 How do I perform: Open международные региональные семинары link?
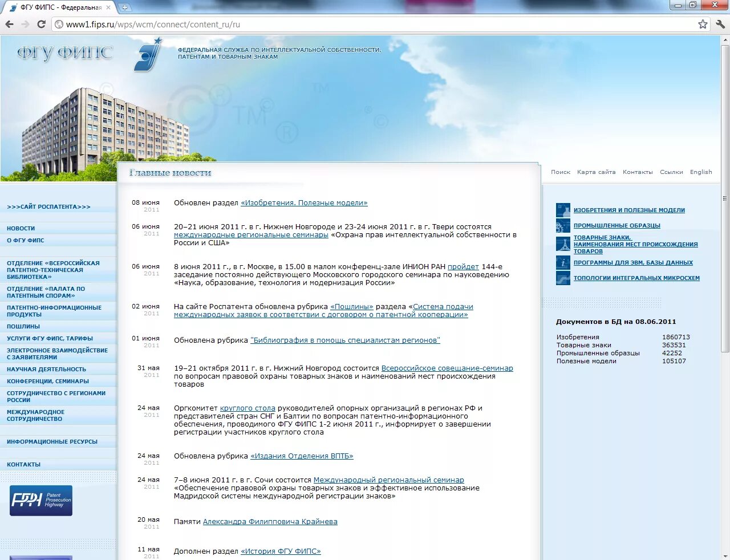coord(251,235)
